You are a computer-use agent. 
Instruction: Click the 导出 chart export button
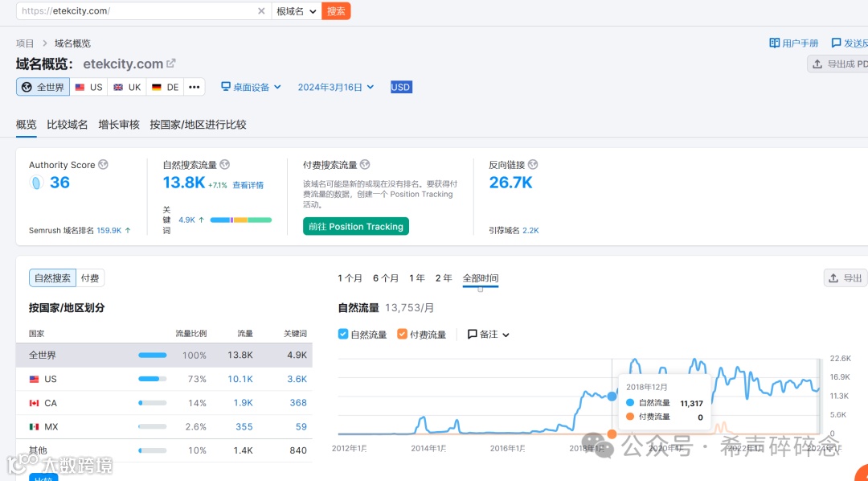click(845, 278)
